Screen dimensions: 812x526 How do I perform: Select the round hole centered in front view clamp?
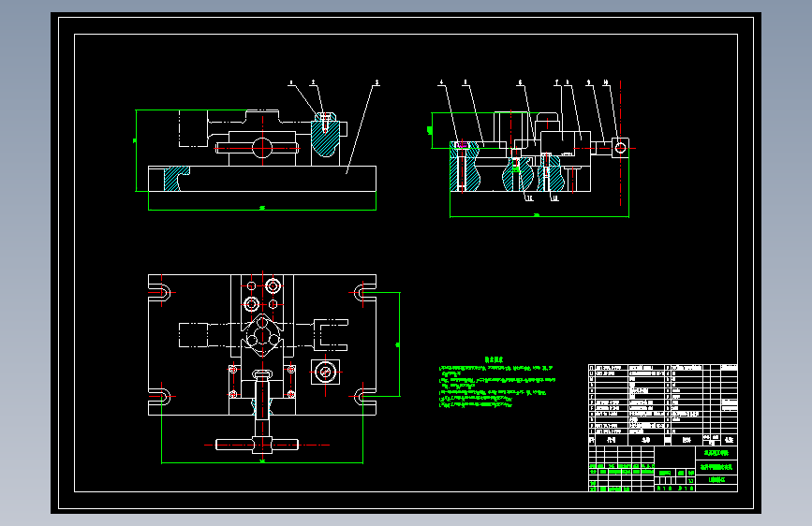[262, 148]
